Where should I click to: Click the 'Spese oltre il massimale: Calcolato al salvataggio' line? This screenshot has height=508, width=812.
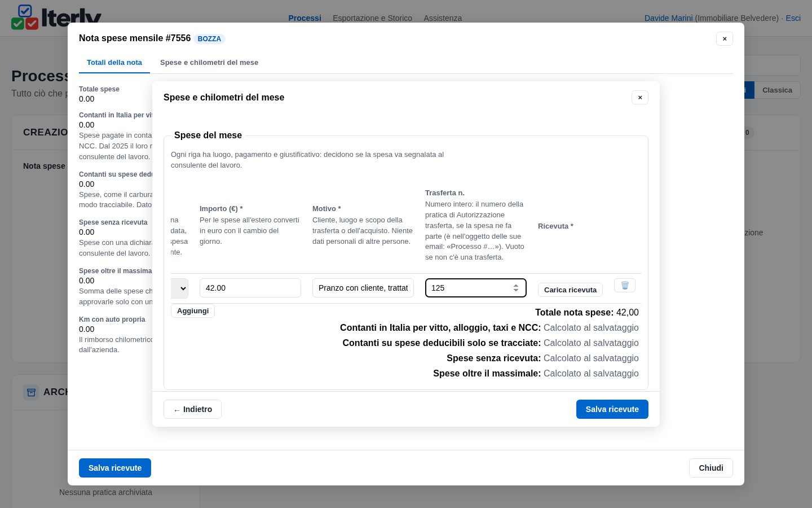536,374
